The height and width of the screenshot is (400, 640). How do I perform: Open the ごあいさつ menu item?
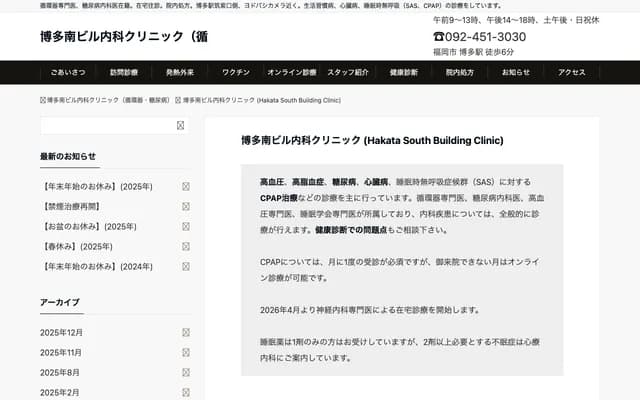(68, 72)
